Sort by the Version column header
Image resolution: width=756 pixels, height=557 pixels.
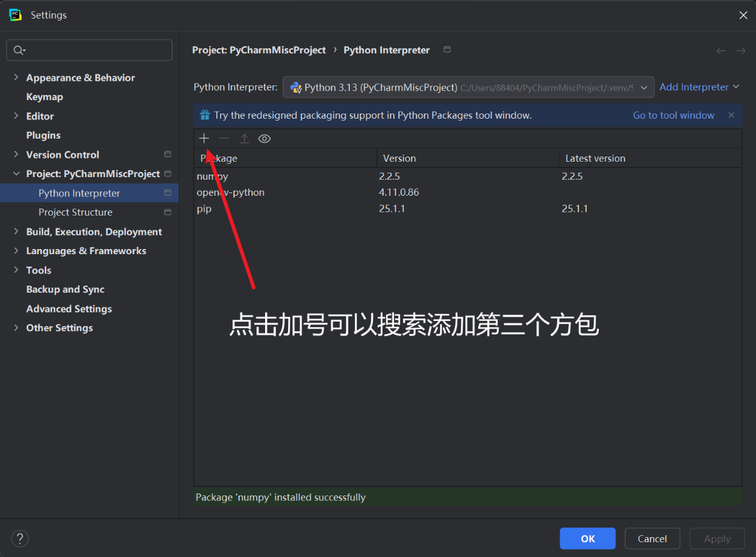coord(468,158)
